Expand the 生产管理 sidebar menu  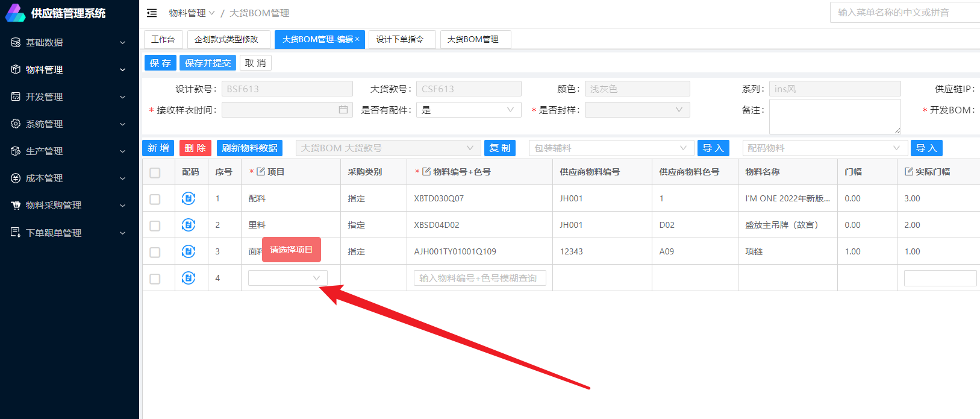pyautogui.click(x=69, y=151)
